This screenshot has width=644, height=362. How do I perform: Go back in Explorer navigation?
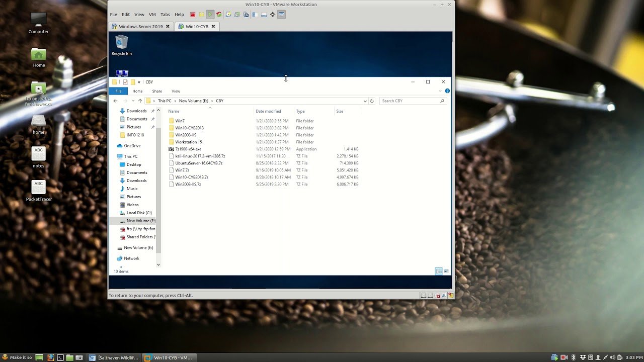[115, 101]
